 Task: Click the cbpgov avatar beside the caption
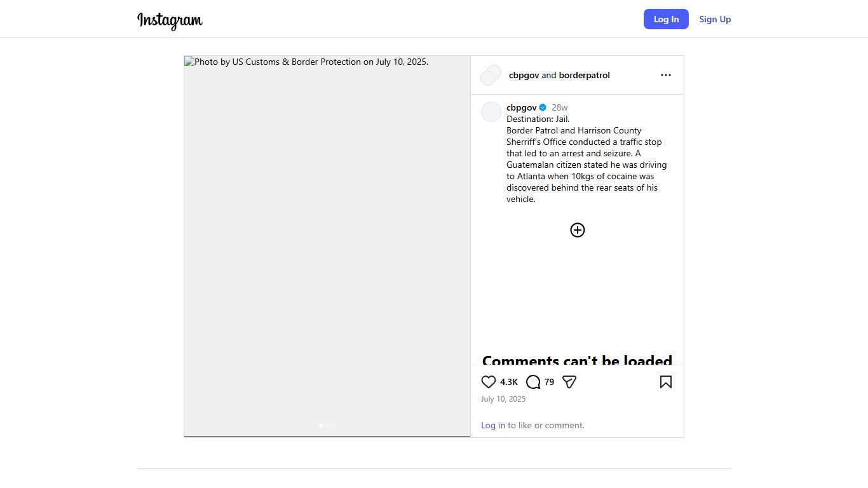pyautogui.click(x=491, y=112)
